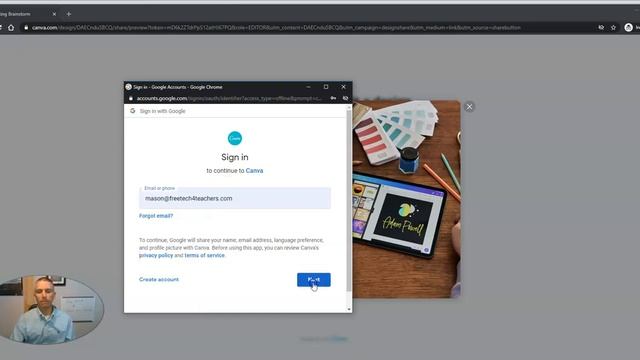Open the Create account link

[159, 280]
